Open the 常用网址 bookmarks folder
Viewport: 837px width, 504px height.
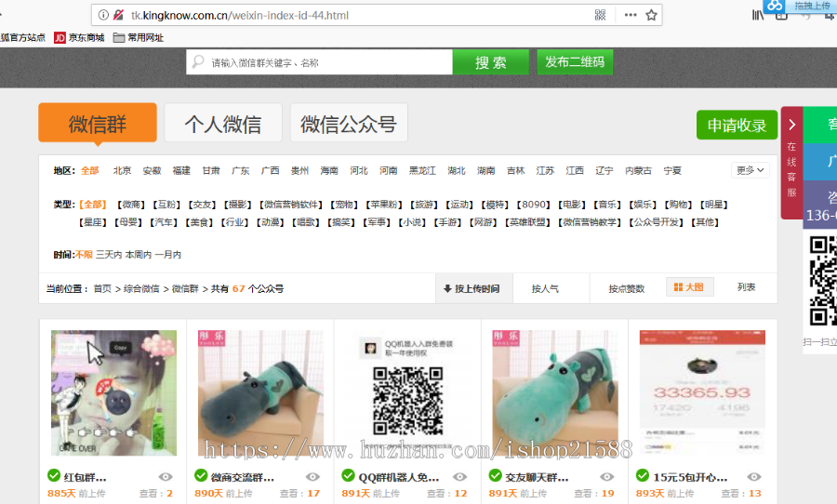139,37
